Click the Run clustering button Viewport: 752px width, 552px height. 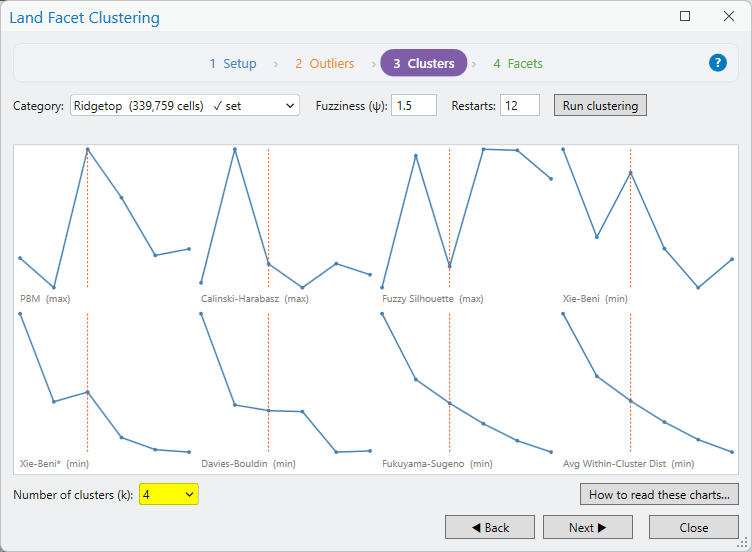click(600, 106)
